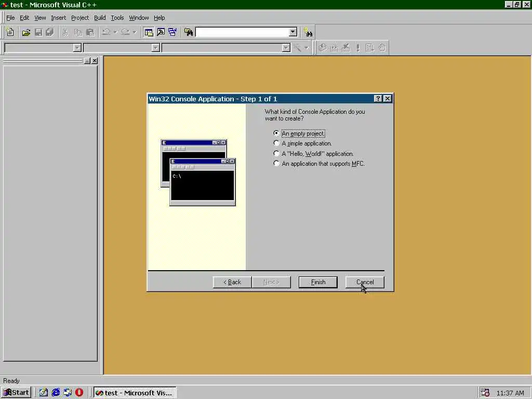Select An empty project option
The image size is (532, 399).
pyautogui.click(x=300, y=134)
